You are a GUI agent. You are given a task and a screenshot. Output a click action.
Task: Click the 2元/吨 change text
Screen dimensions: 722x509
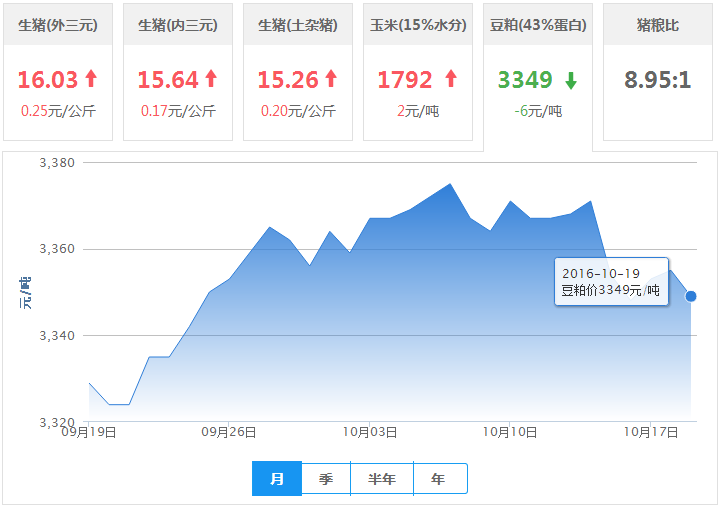click(418, 111)
